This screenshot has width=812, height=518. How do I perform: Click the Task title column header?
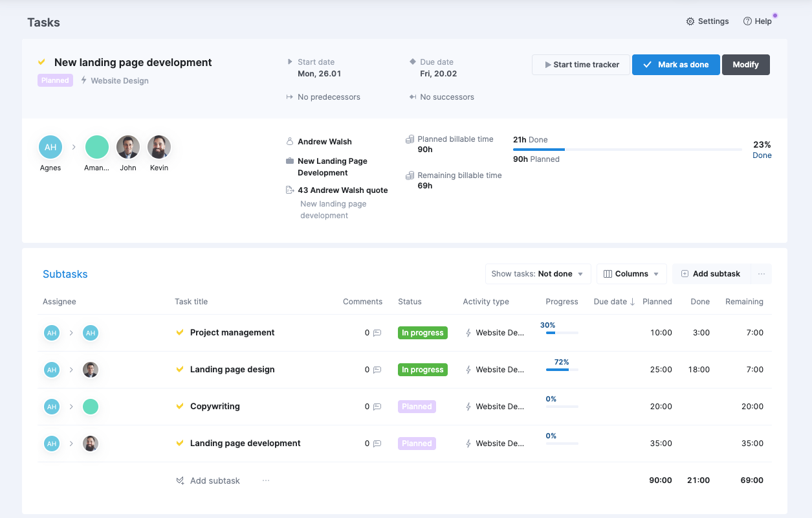click(x=191, y=302)
